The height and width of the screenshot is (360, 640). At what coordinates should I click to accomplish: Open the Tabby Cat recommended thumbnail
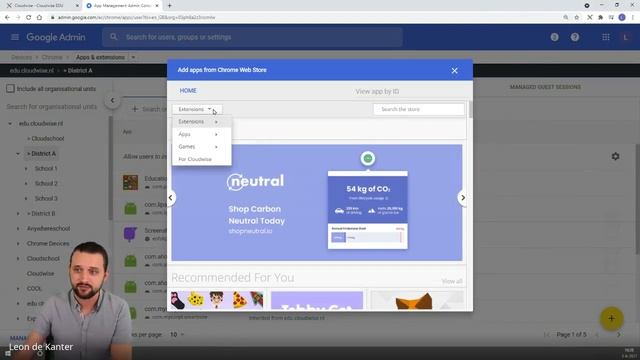317,301
